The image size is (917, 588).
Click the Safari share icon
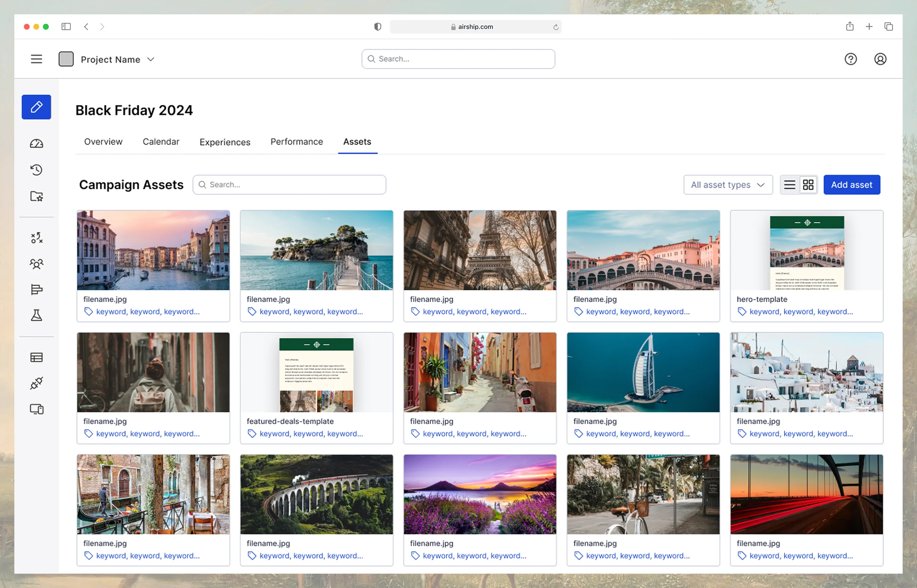pyautogui.click(x=850, y=26)
